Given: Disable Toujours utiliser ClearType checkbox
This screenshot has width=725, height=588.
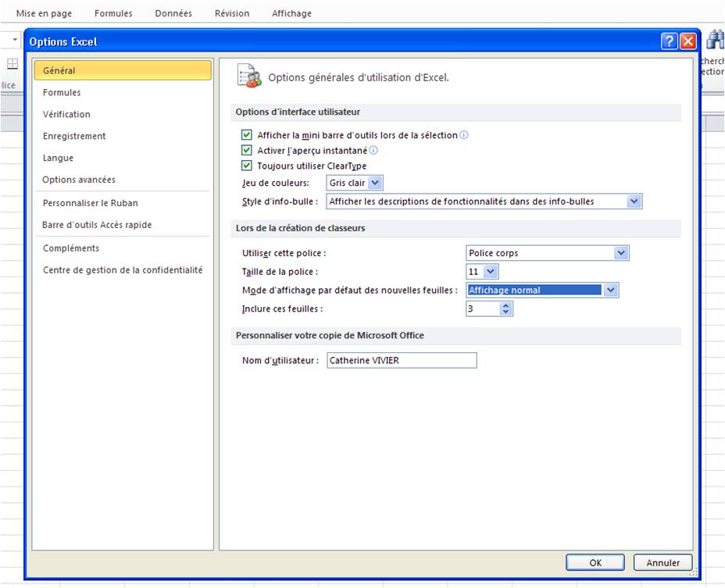Looking at the screenshot, I should (246, 166).
